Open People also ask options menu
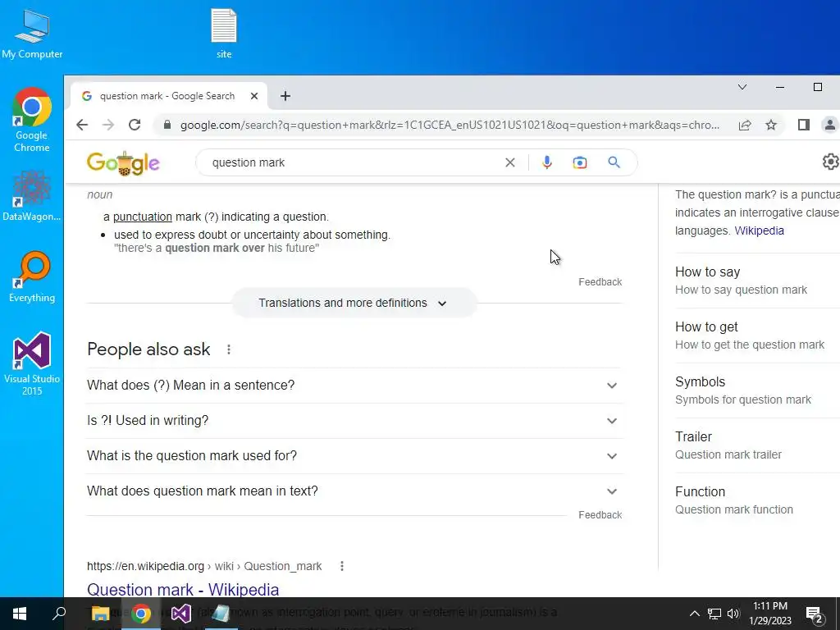The height and width of the screenshot is (630, 840). (229, 349)
